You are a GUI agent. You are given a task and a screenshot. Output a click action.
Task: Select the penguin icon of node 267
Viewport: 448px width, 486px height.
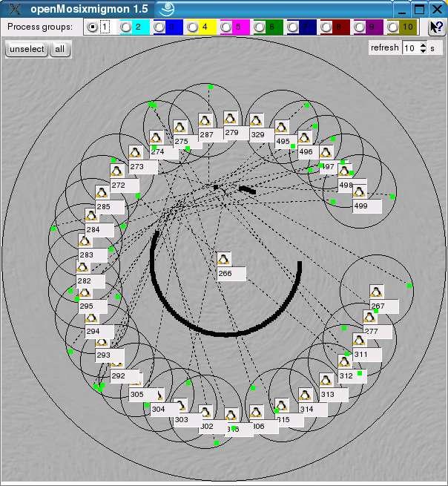(377, 292)
